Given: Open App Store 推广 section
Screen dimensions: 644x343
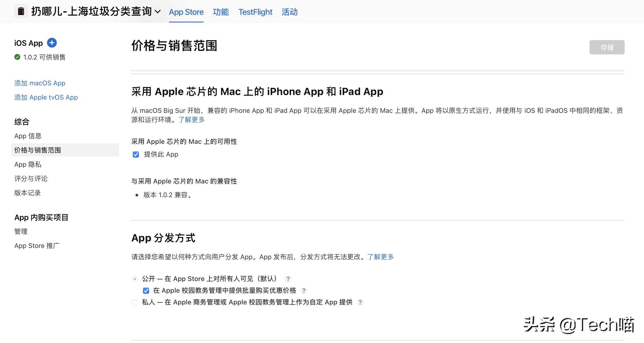Looking at the screenshot, I should [37, 245].
